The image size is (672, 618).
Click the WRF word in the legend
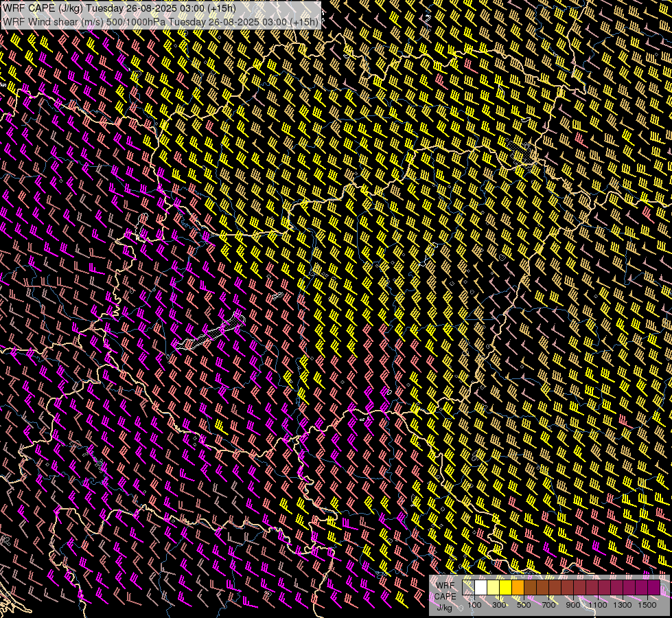(x=445, y=586)
